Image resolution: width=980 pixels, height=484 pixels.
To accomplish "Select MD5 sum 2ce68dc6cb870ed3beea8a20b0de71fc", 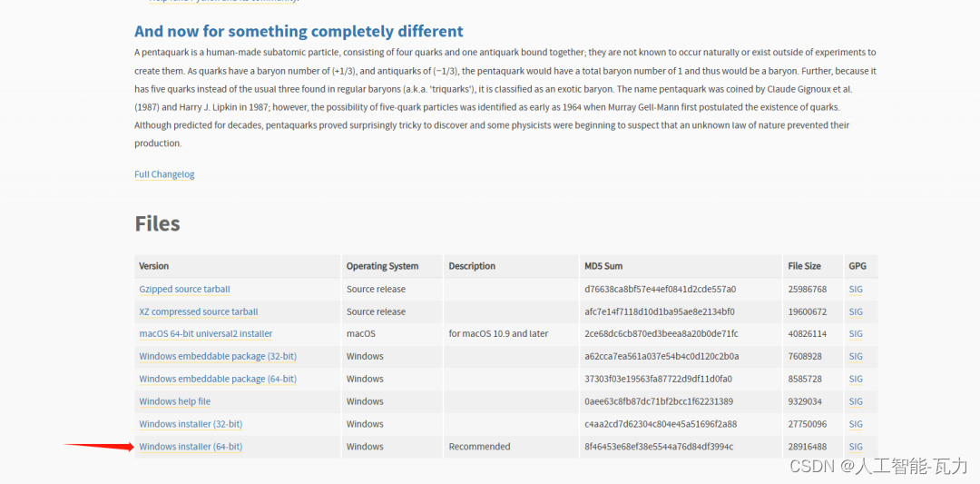I will pyautogui.click(x=661, y=334).
